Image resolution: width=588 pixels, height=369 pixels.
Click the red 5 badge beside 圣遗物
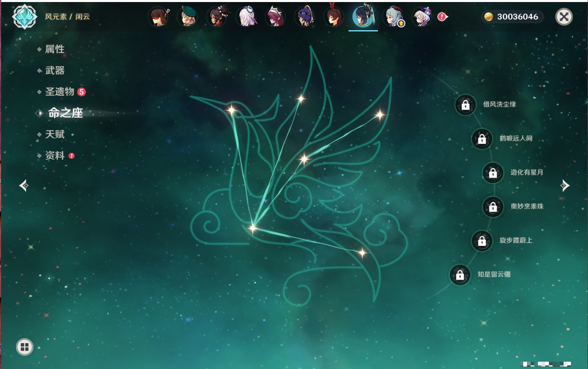pyautogui.click(x=81, y=92)
